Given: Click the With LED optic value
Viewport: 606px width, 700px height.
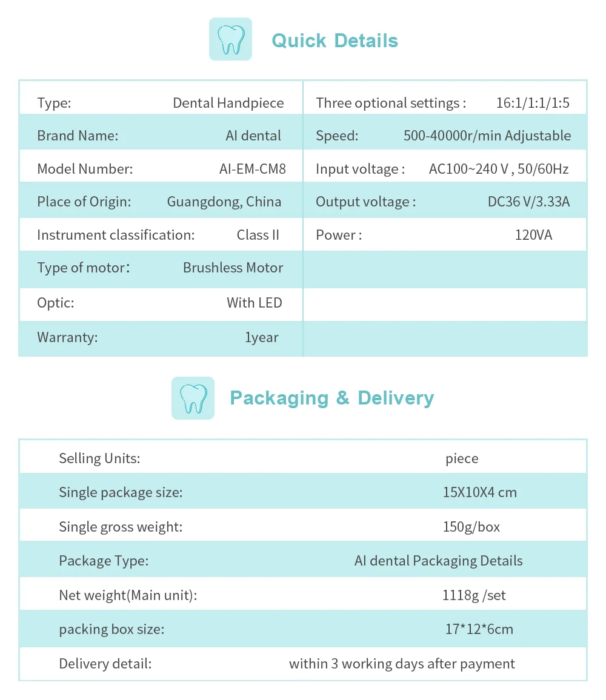Looking at the screenshot, I should (255, 303).
